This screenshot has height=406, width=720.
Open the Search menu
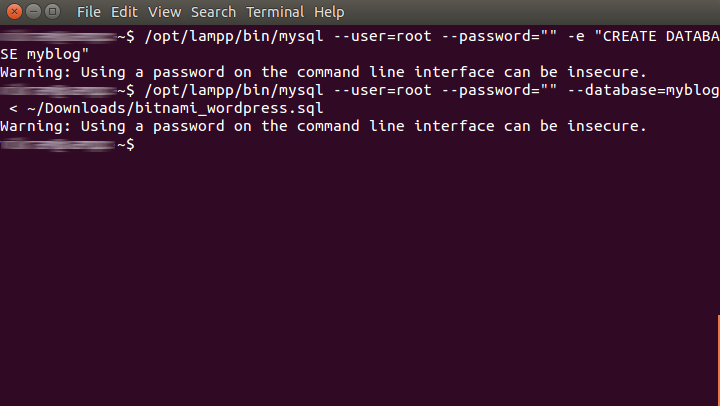coord(212,12)
